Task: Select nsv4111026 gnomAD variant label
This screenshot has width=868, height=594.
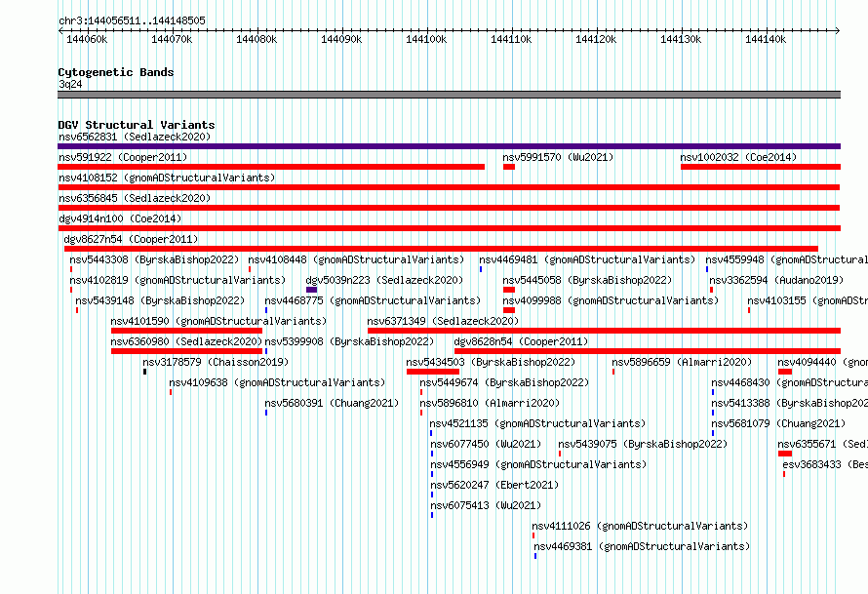Action: (x=640, y=526)
